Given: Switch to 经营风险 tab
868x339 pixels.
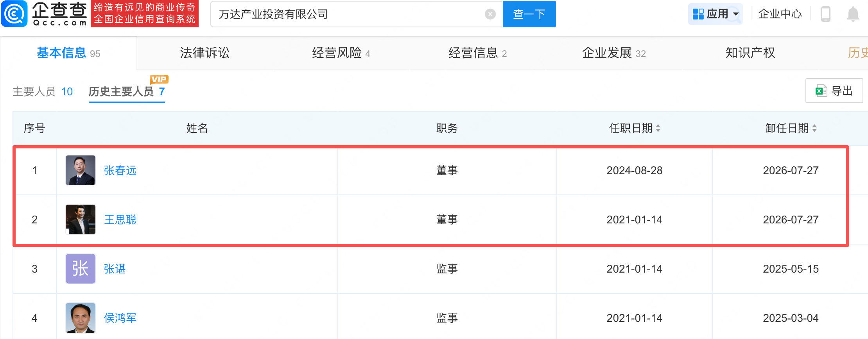Looking at the screenshot, I should click(341, 53).
